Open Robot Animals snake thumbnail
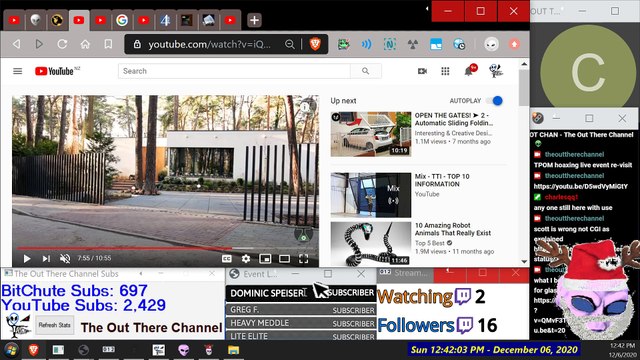Screen dimensions: 640x360 pyautogui.click(x=371, y=244)
